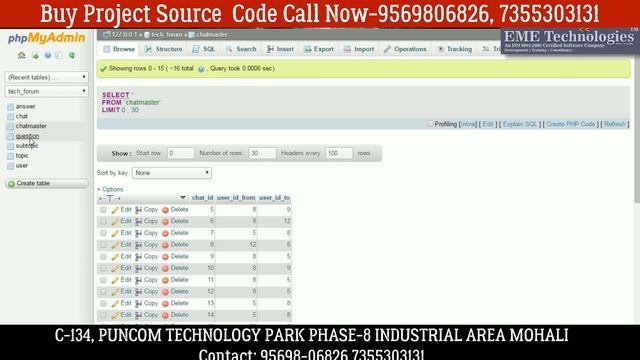Image resolution: width=640 pixels, height=360 pixels.
Task: Click the answer table icon
Action: [11, 107]
